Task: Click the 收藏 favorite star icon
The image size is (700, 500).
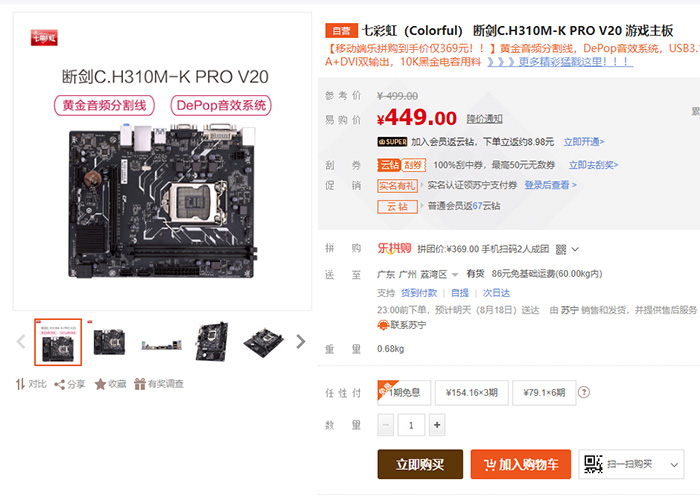Action: (x=100, y=384)
